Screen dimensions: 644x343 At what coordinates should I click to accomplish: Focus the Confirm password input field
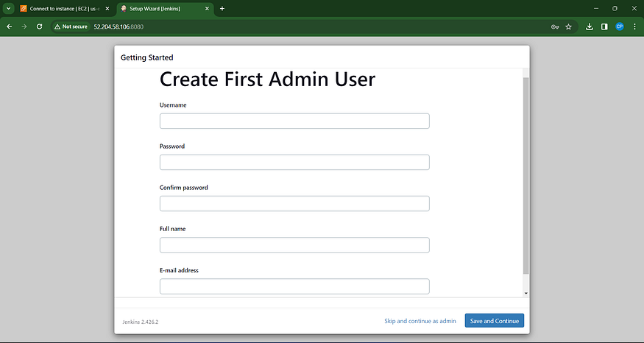[x=294, y=204]
